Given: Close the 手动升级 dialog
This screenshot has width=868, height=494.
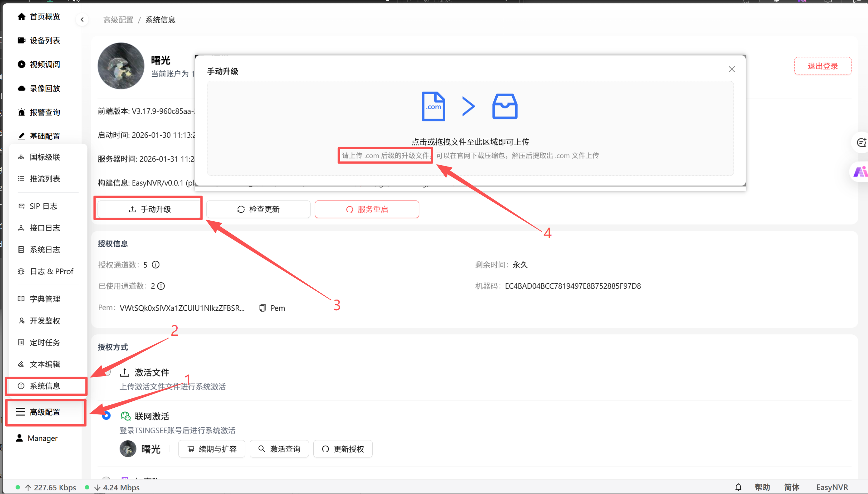Looking at the screenshot, I should tap(732, 70).
